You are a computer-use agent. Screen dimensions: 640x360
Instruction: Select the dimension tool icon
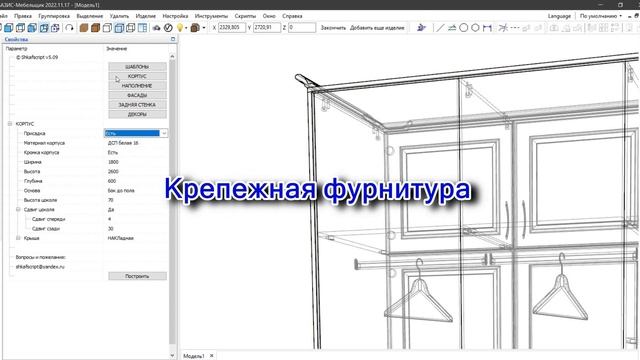click(487, 28)
